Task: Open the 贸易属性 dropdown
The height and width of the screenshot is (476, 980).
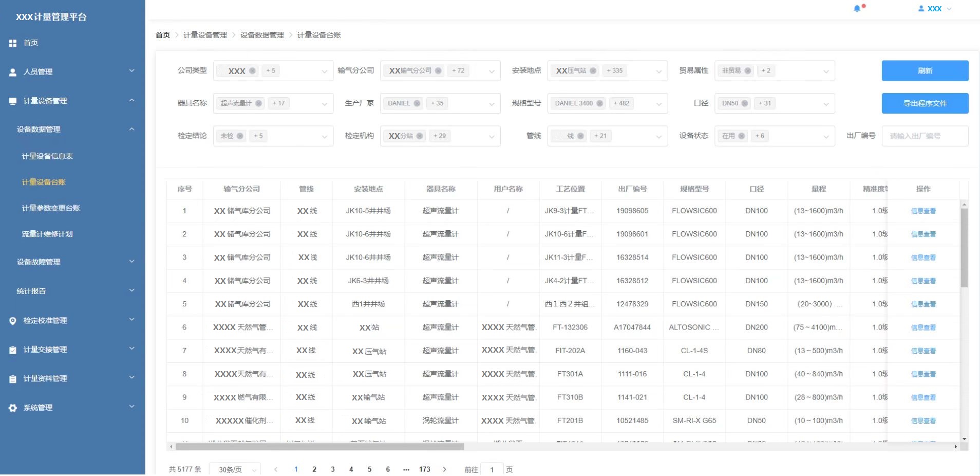Action: pos(775,71)
